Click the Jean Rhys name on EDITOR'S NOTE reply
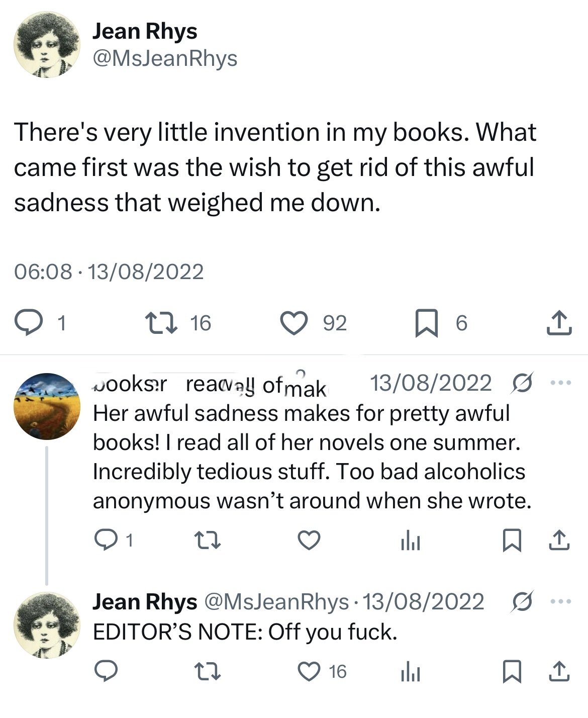This screenshot has height=718, width=588. pyautogui.click(x=145, y=602)
